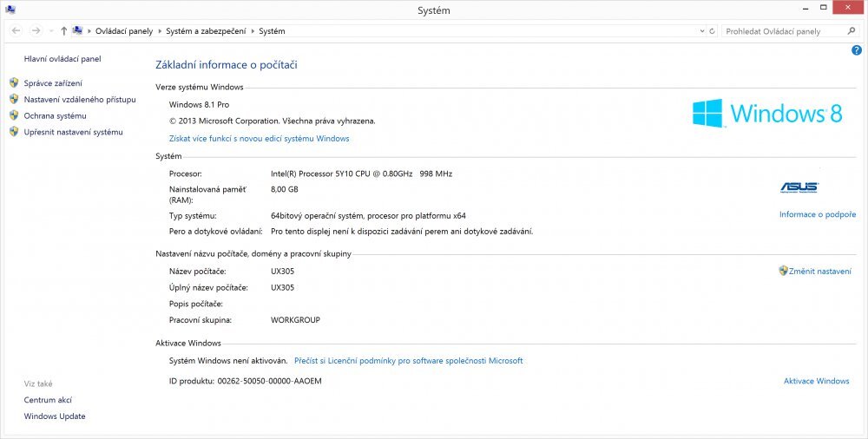
Task: Open Systém a zabezpečení breadcrumb
Action: pos(206,31)
